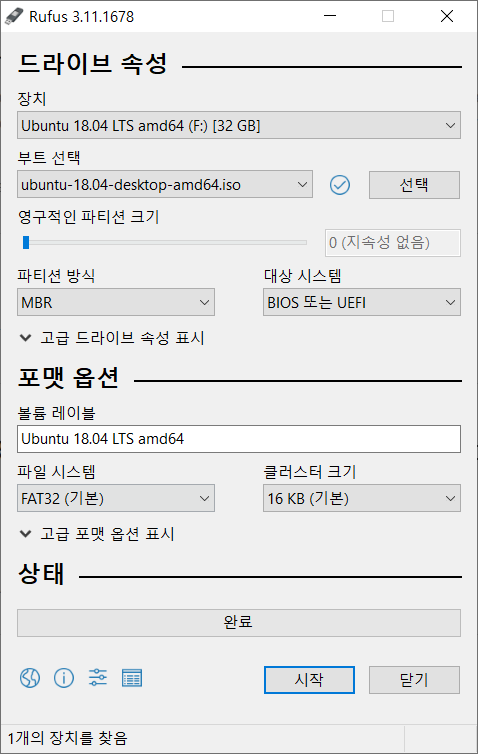
Task: Open the 파티션 방식 MBR dropdown
Action: [x=116, y=302]
